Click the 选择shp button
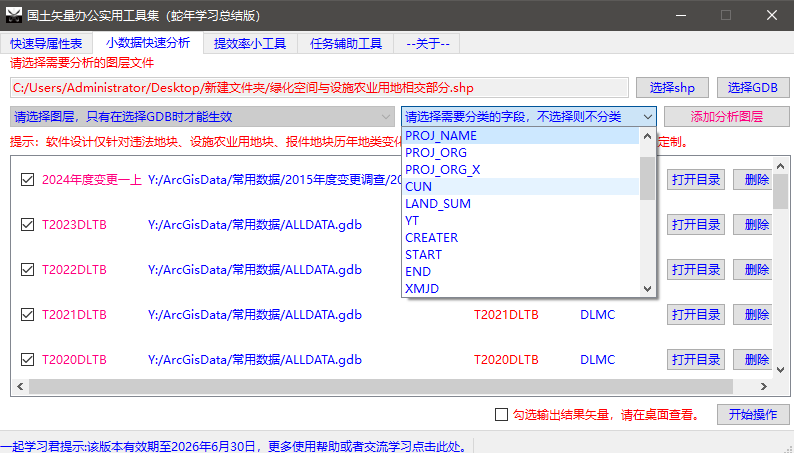Viewport: 794px width, 453px height. pyautogui.click(x=671, y=87)
